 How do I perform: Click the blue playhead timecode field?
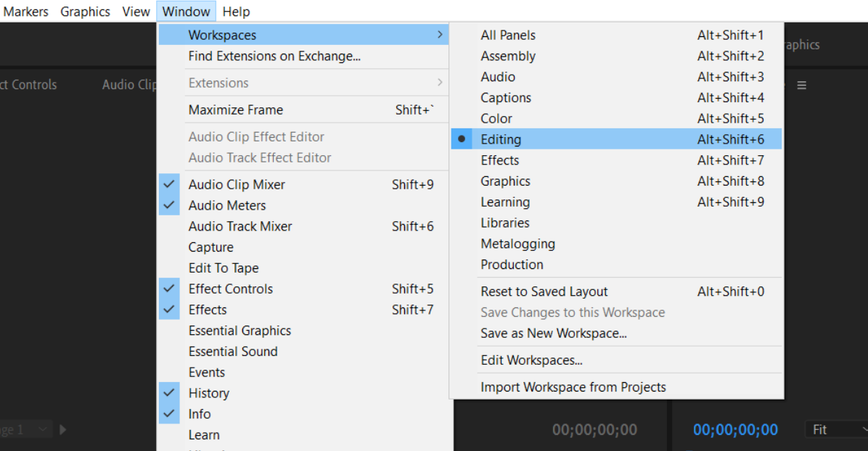coord(735,430)
